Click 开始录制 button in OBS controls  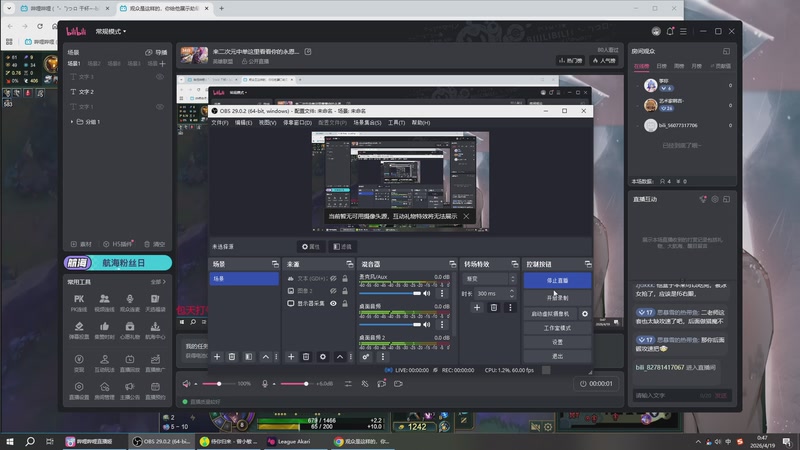click(557, 297)
